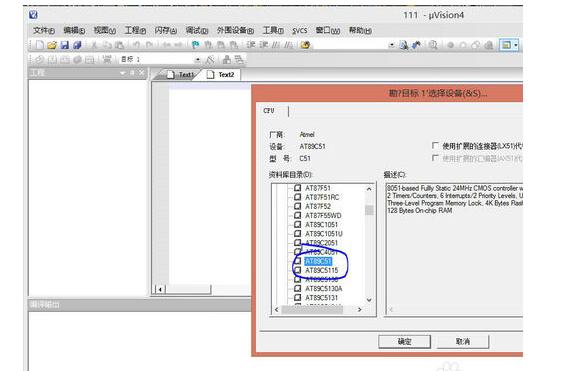Image resolution: width=587 pixels, height=371 pixels.
Task: Expand the find text combo arrow
Action: tap(392, 45)
